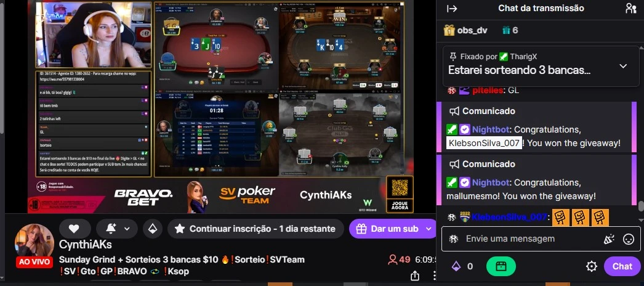This screenshot has width=644, height=286.
Task: Open the chat community users icon
Action: [630, 8]
